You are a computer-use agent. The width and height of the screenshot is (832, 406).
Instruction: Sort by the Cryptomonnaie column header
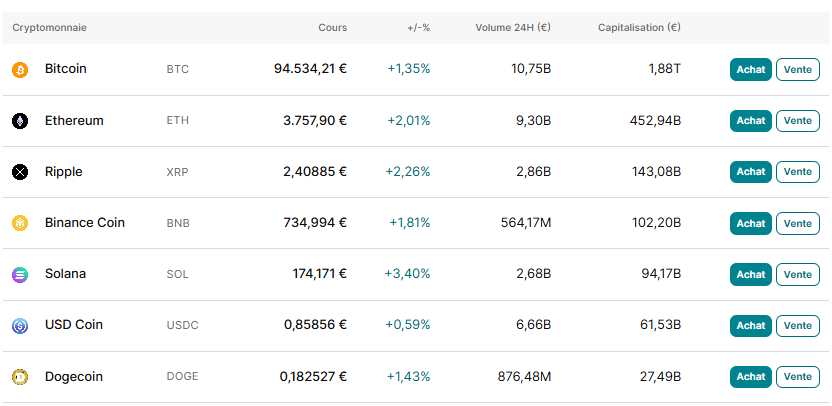pos(49,28)
